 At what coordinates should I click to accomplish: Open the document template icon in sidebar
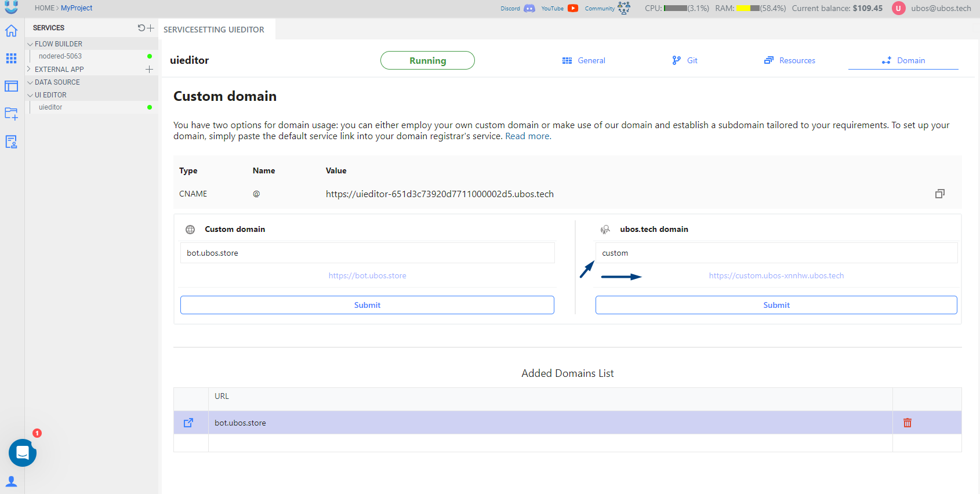click(11, 141)
